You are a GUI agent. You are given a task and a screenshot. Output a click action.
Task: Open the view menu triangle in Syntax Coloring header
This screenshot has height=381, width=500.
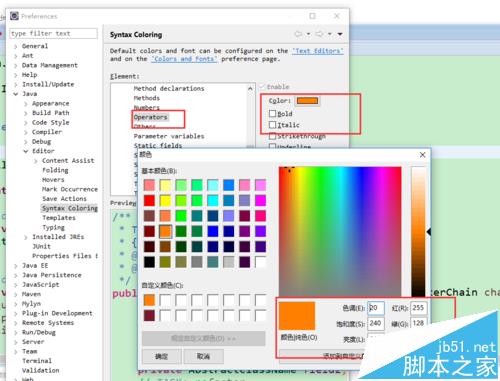pos(340,34)
